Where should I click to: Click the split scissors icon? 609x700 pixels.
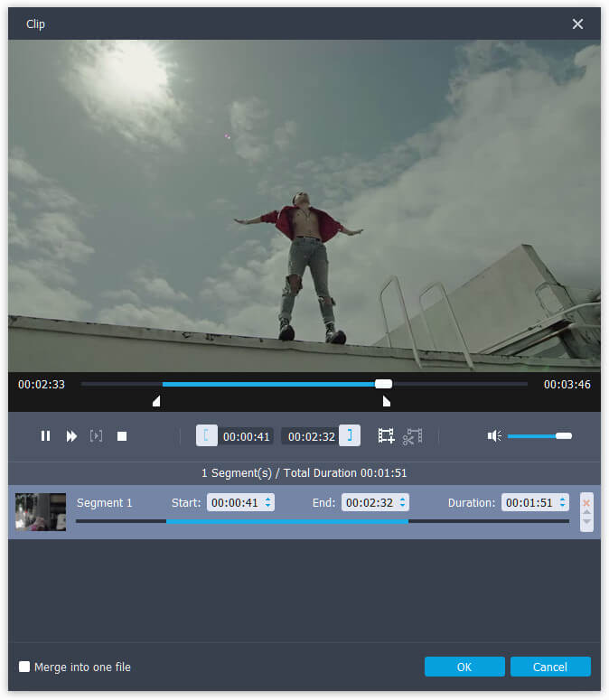pyautogui.click(x=412, y=436)
